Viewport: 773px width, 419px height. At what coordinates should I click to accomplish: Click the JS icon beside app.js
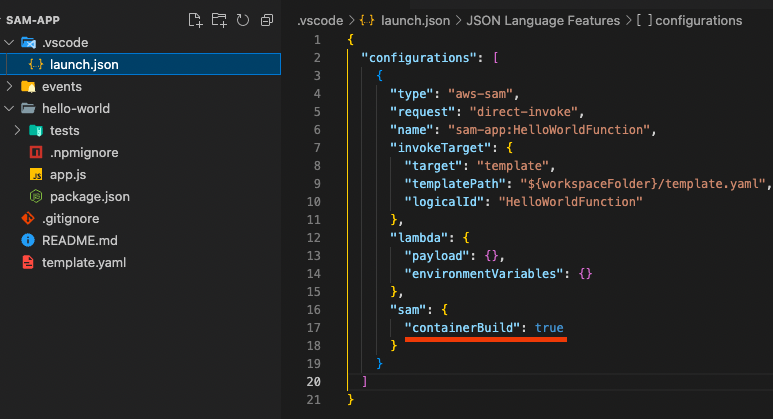pos(36,175)
